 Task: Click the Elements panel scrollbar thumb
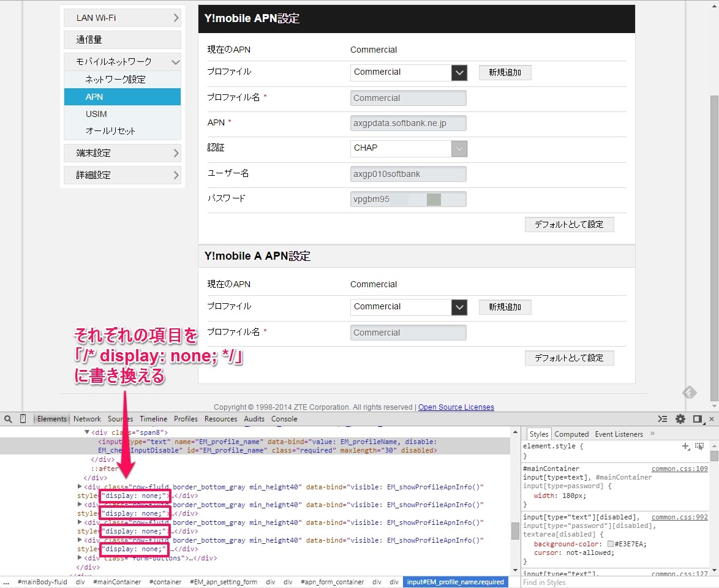pyautogui.click(x=515, y=530)
